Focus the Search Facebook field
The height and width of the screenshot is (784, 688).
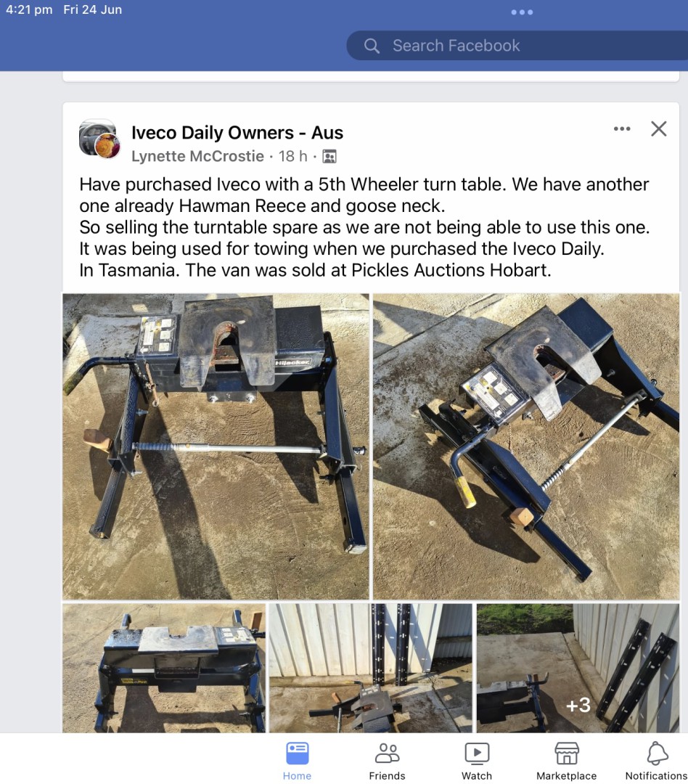[x=517, y=46]
